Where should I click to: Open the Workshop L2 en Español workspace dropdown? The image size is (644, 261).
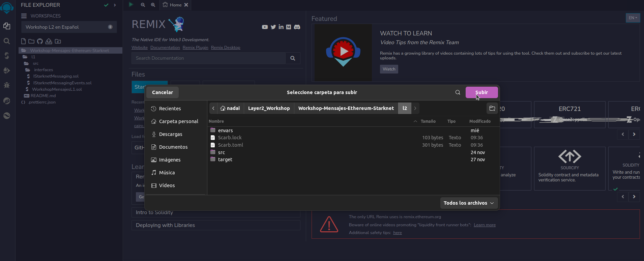[x=69, y=27]
